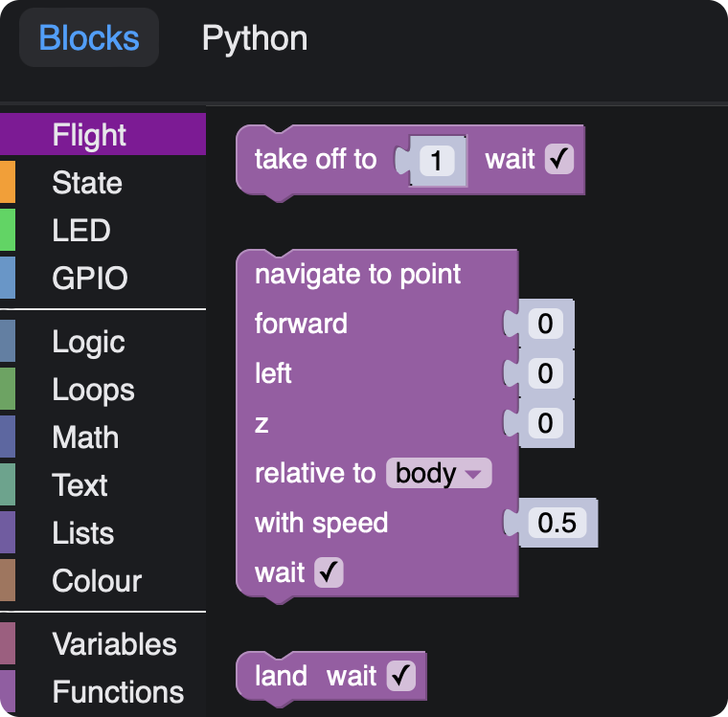The height and width of the screenshot is (717, 728).
Task: Click the with speed value 0.5
Action: point(557,523)
